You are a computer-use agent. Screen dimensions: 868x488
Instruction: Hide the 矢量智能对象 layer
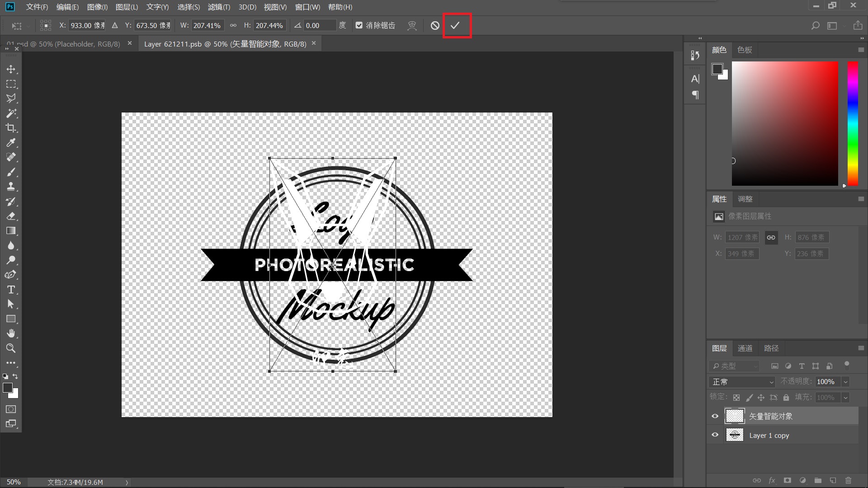point(715,416)
